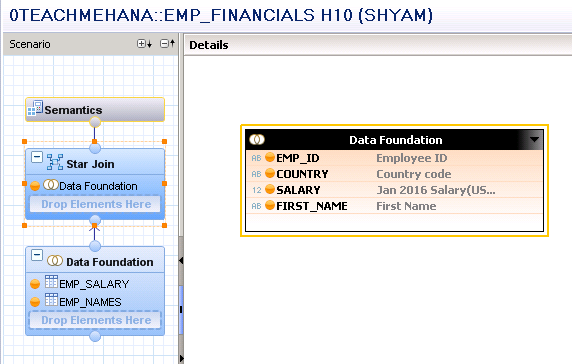Collapse the lower Data Foundation node

pos(37,255)
